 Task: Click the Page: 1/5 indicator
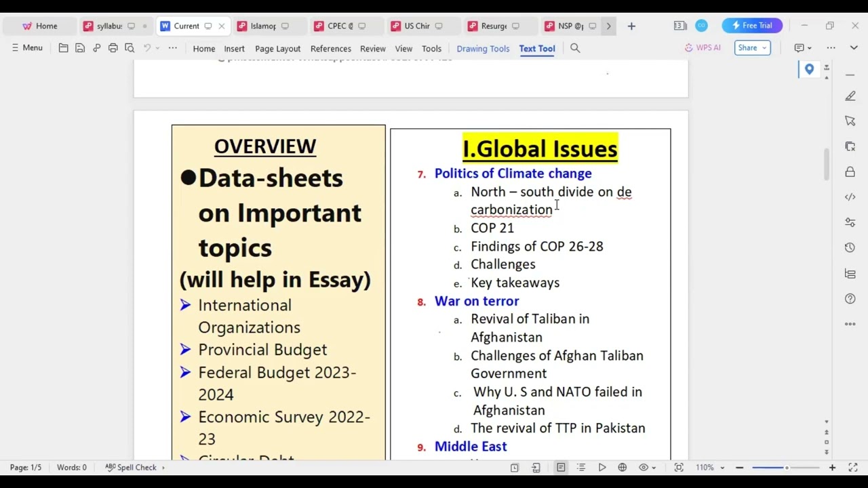coord(26,467)
